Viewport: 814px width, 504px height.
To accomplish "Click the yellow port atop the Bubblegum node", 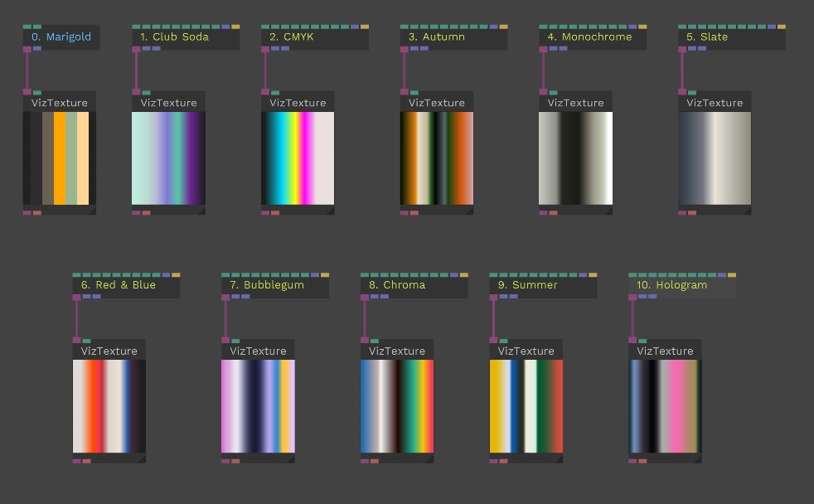I will [325, 274].
